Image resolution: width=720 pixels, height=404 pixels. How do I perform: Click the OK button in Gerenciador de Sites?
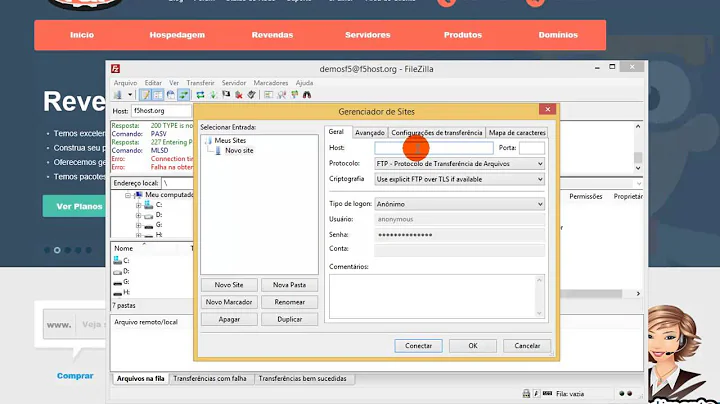pyautogui.click(x=473, y=346)
